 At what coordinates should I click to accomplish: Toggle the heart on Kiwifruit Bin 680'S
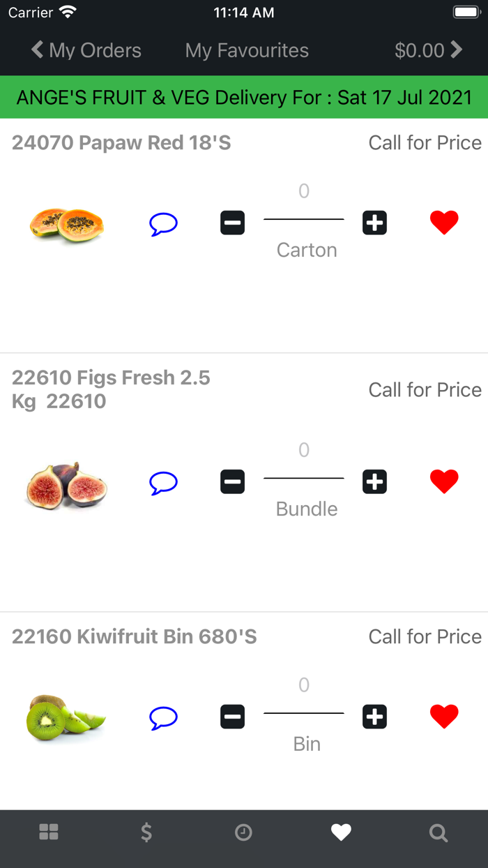pyautogui.click(x=444, y=715)
